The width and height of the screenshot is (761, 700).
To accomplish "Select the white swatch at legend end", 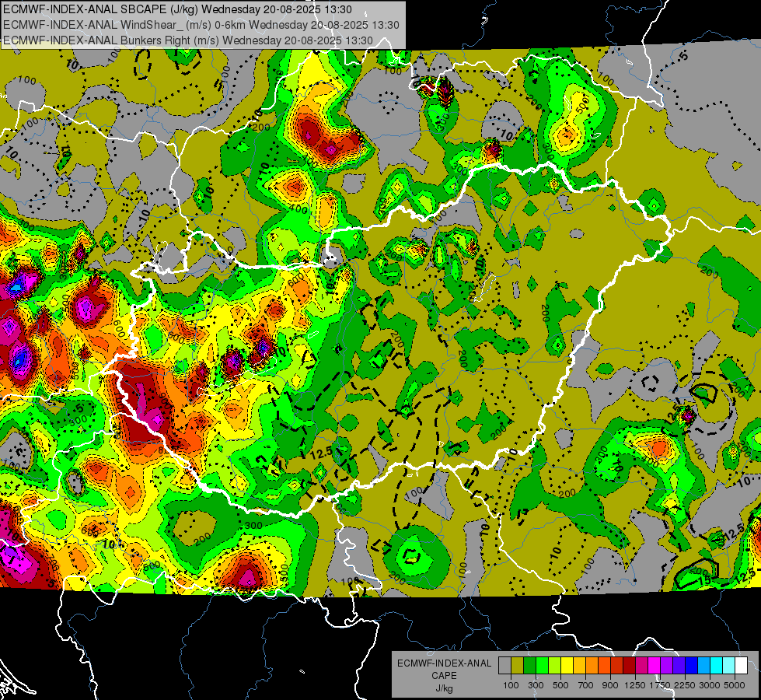I will (x=741, y=665).
